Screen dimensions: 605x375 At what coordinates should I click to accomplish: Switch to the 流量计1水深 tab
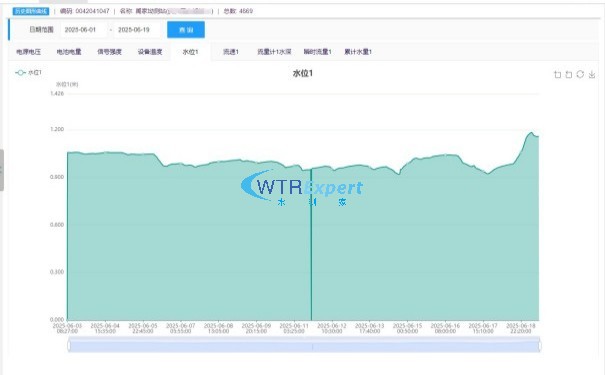pyautogui.click(x=274, y=52)
